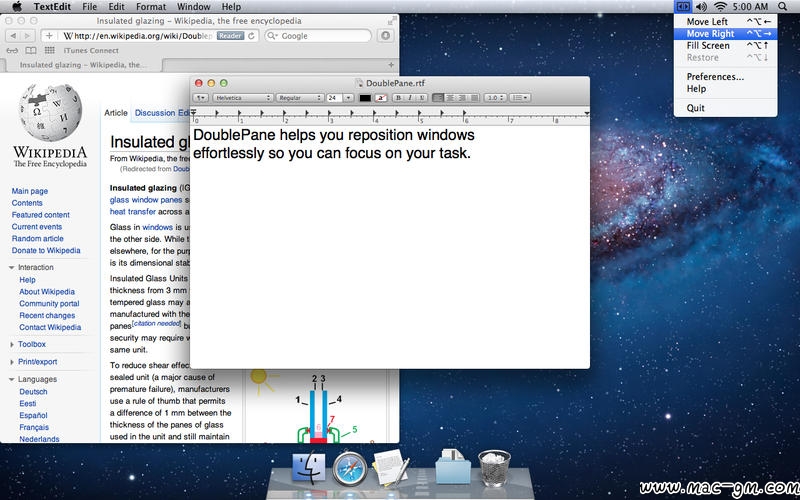Collapse the Languages section triangle
The image size is (800, 500).
pos(12,380)
